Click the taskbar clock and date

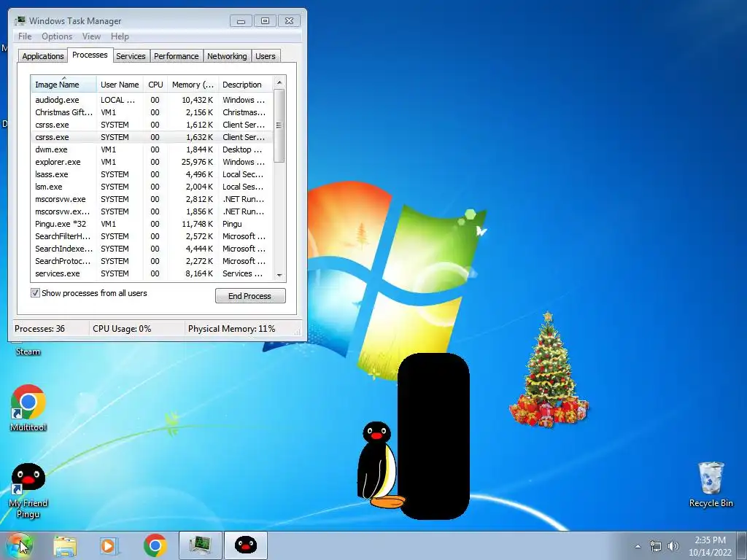pyautogui.click(x=710, y=545)
